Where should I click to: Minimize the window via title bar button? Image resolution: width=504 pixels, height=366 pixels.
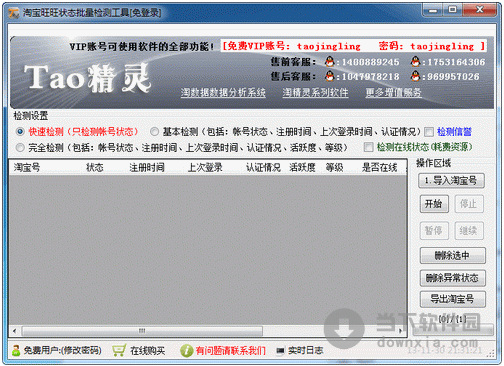(x=433, y=10)
